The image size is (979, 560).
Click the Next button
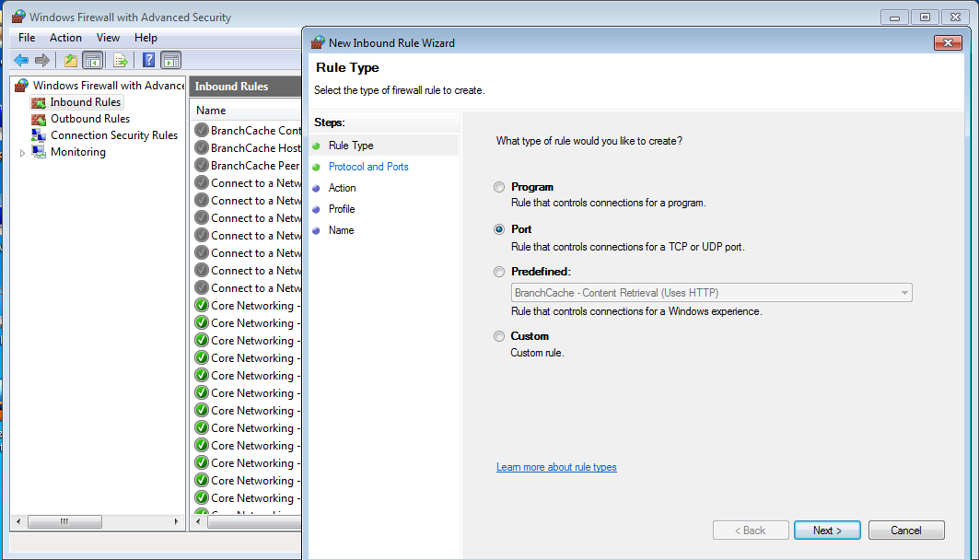point(827,531)
